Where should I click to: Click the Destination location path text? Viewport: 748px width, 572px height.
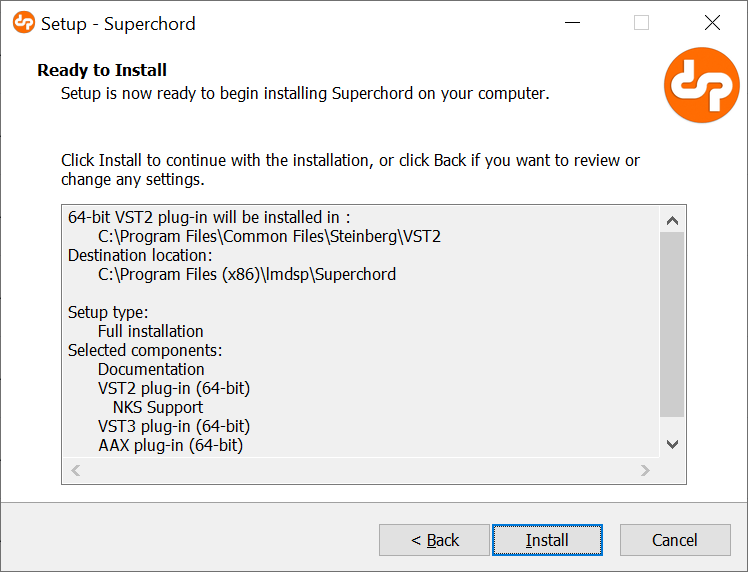point(247,275)
